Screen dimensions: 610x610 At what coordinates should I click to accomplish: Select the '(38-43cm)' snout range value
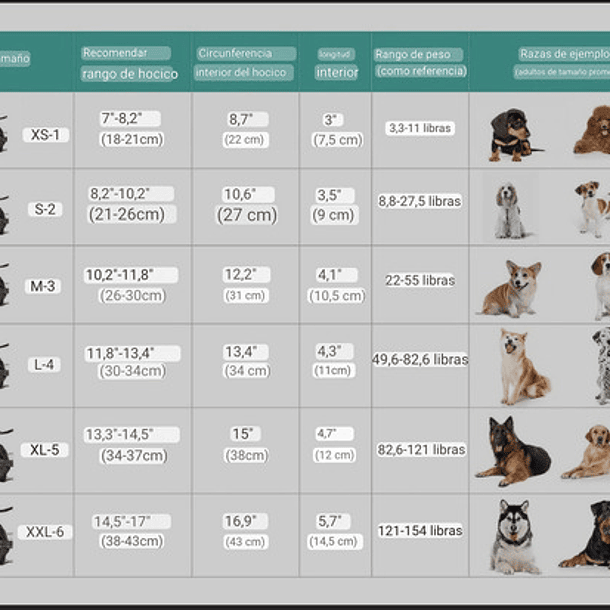(132, 541)
